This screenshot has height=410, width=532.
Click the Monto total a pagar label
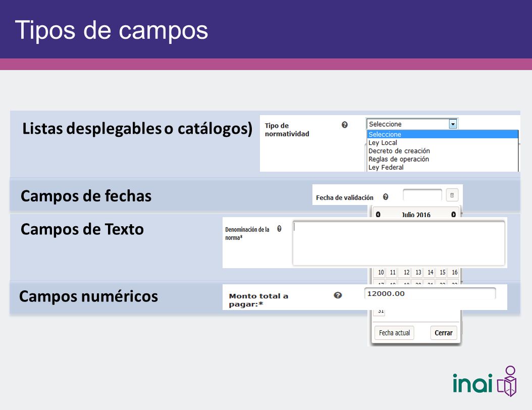258,300
